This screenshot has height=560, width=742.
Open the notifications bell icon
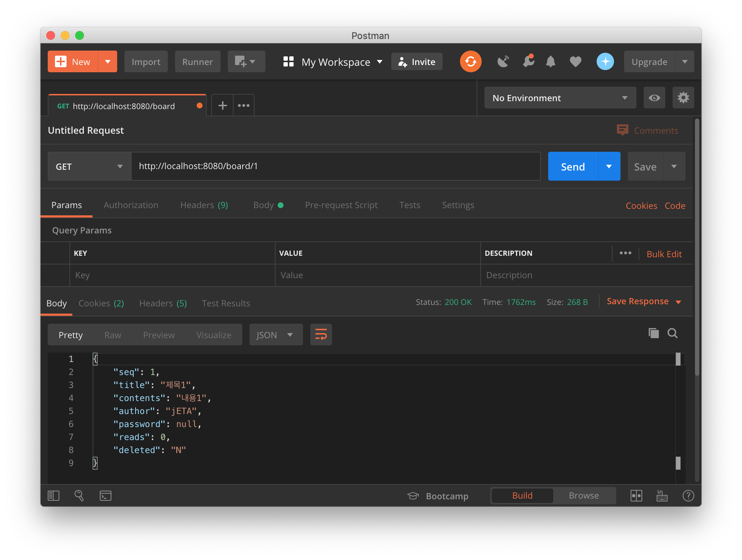point(550,62)
